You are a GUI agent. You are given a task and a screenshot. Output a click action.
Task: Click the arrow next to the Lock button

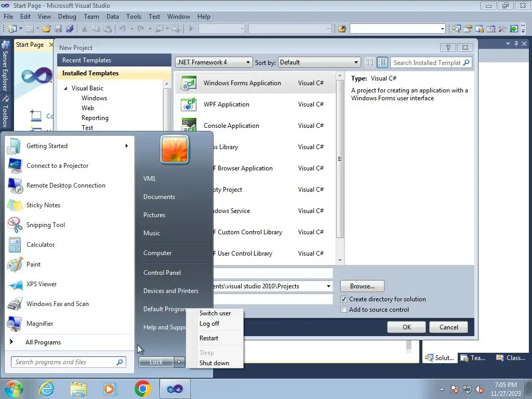pyautogui.click(x=179, y=362)
